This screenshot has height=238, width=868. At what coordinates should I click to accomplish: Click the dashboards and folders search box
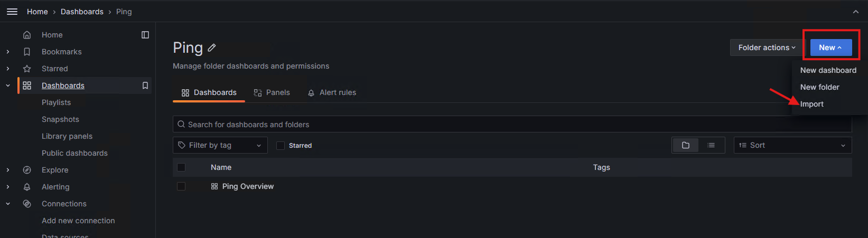(x=511, y=125)
